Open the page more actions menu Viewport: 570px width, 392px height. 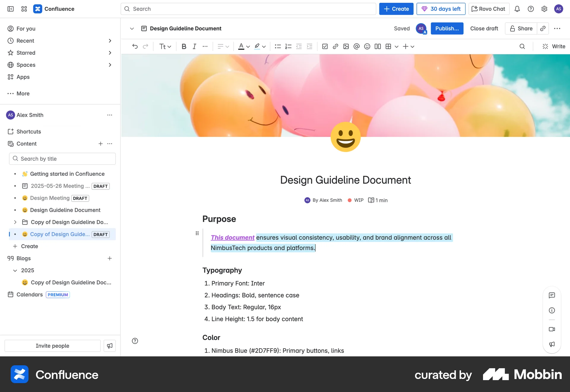pyautogui.click(x=558, y=28)
